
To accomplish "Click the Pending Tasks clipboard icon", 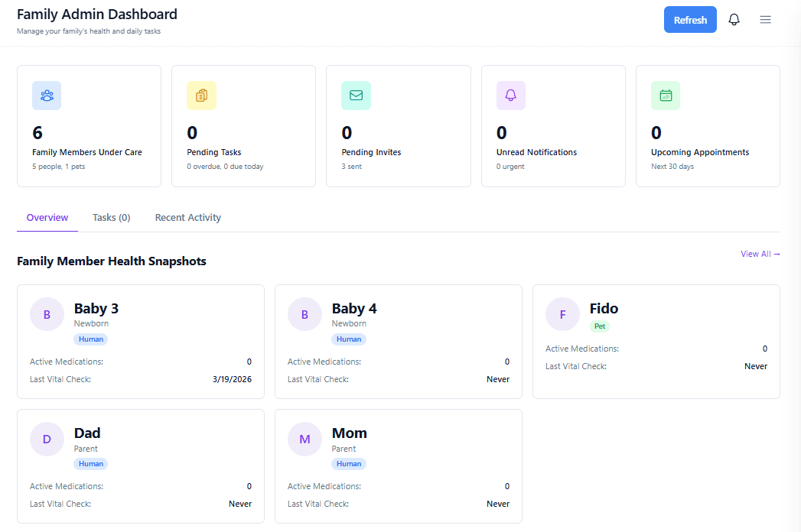I will [201, 95].
